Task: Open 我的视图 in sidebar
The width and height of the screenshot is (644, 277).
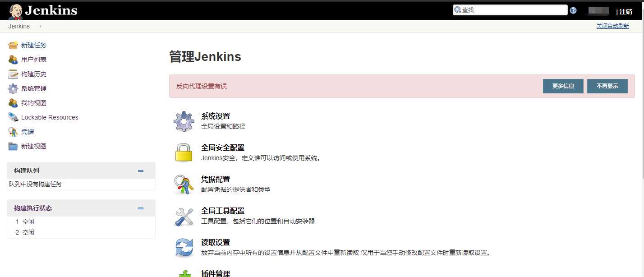Action: coord(34,103)
